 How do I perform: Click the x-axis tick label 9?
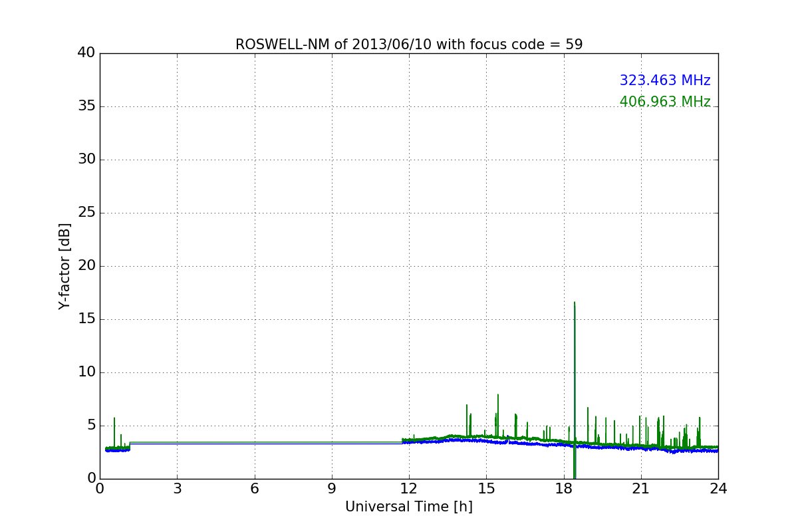332,489
